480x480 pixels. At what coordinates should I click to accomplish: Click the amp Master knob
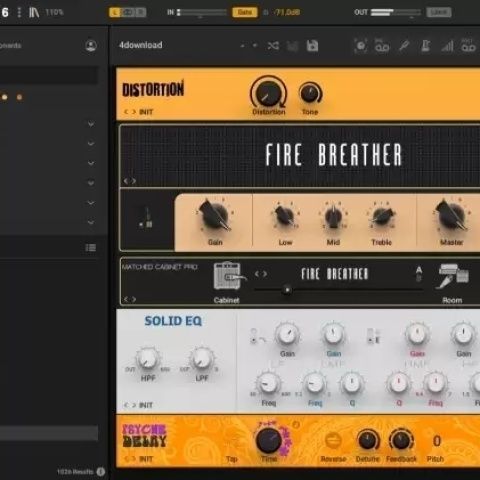point(451,216)
